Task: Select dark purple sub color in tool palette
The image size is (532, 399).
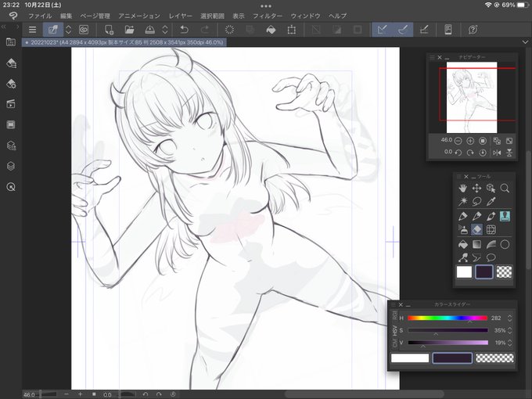Action: coord(483,271)
